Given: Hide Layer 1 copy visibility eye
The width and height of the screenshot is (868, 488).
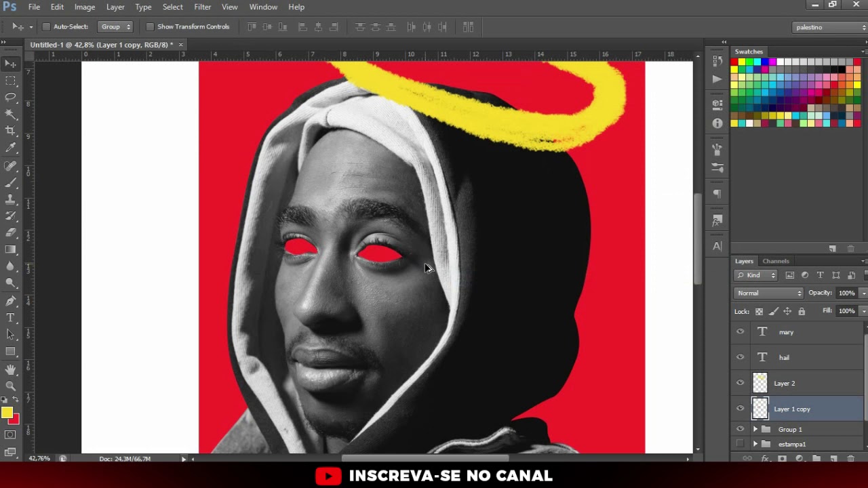Looking at the screenshot, I should click(x=741, y=409).
